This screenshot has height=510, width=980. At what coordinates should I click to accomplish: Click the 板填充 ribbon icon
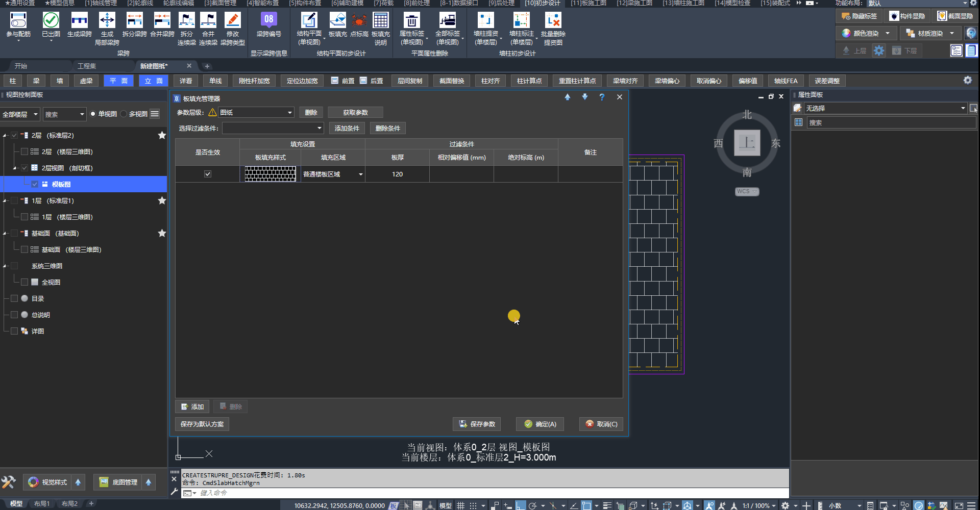click(337, 21)
